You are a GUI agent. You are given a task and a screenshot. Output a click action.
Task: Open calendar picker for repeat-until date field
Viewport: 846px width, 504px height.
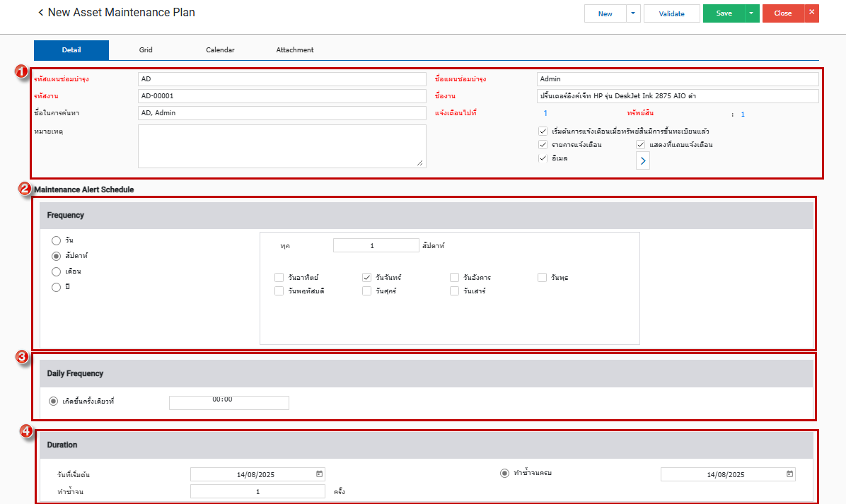tap(789, 474)
